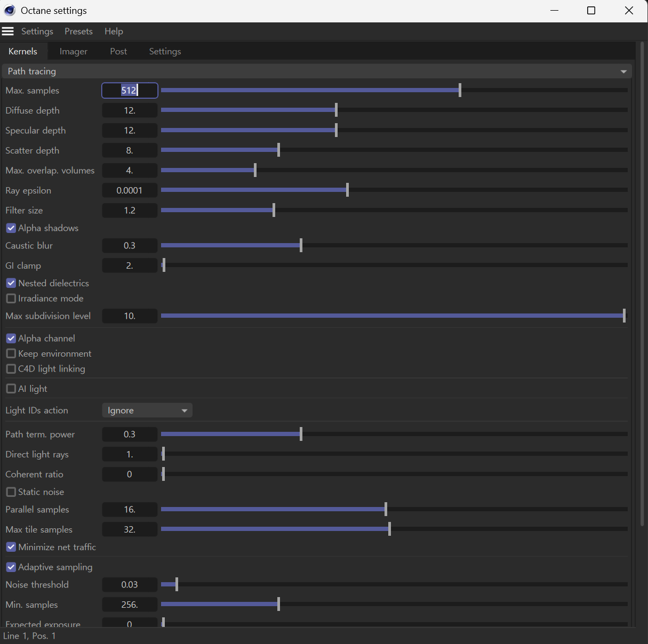Click the GI clamp value field
Viewport: 648px width, 644px height.
point(130,265)
